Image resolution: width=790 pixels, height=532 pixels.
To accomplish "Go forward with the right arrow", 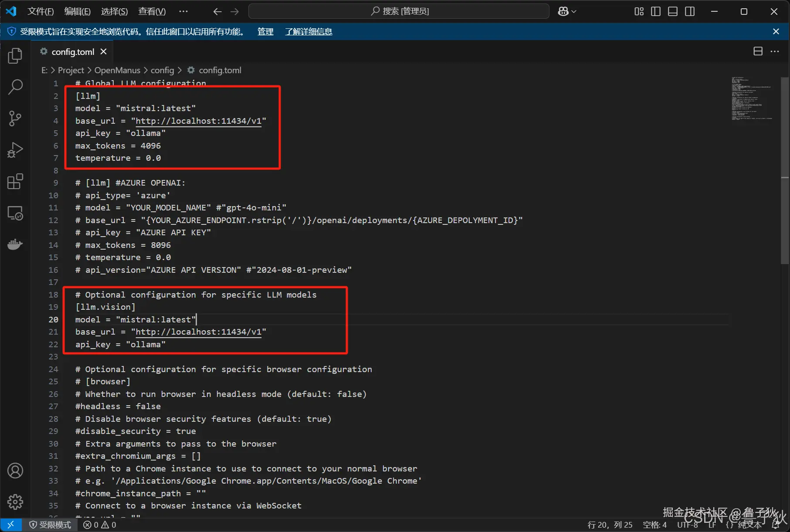I will point(234,11).
